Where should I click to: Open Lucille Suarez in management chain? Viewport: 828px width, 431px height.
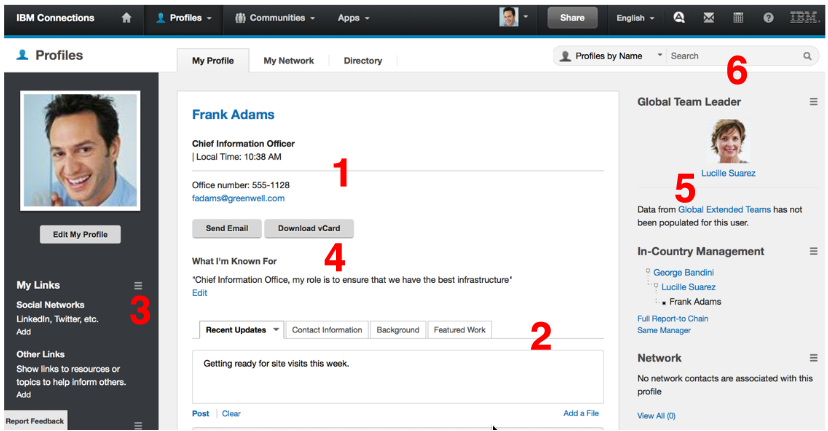(688, 287)
